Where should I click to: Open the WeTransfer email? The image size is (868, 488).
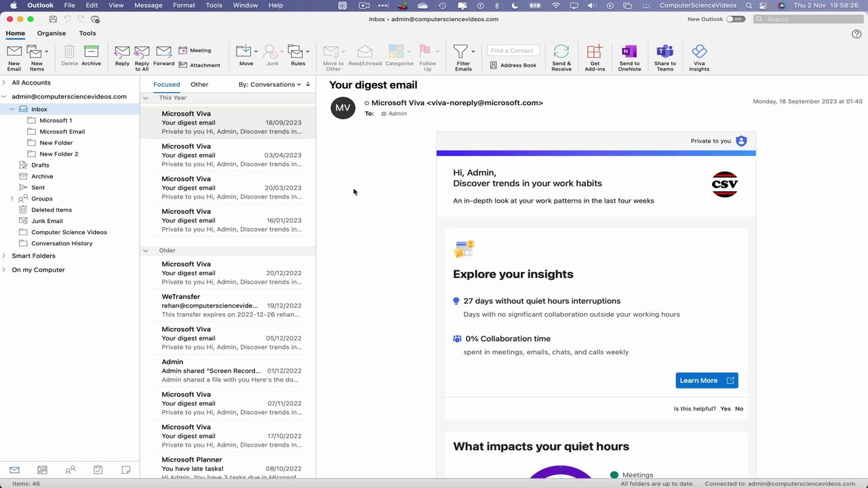228,305
